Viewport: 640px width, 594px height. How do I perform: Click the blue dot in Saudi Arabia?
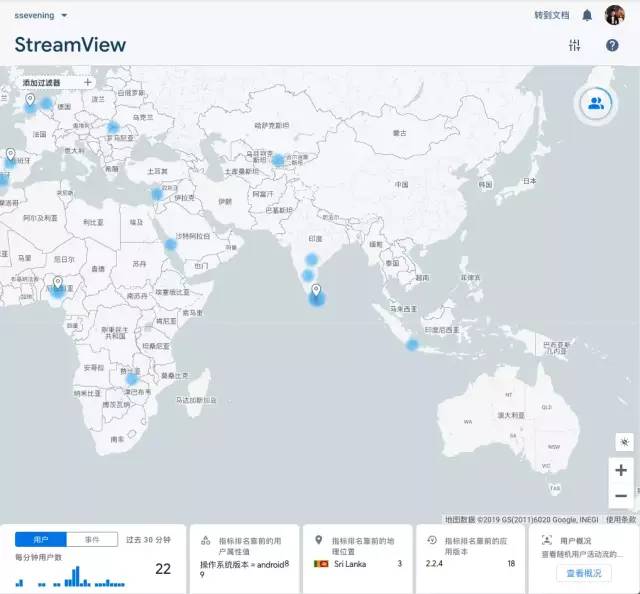[x=170, y=245]
